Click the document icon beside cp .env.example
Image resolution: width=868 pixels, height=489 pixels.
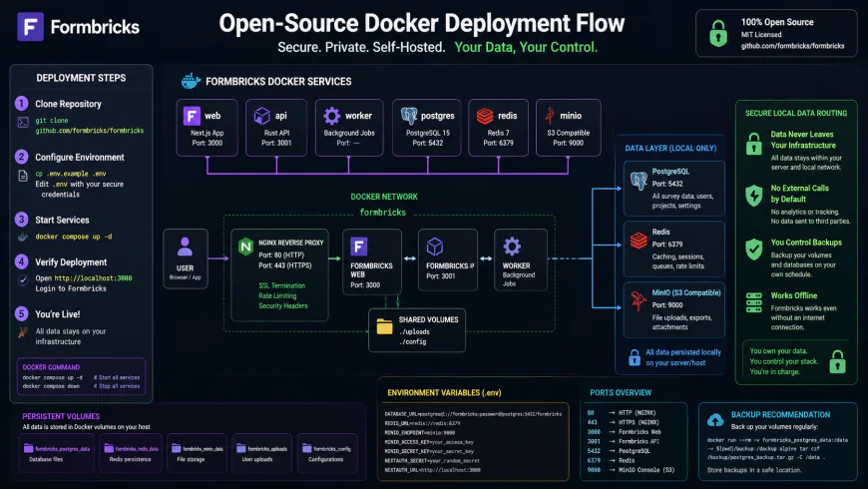[23, 176]
